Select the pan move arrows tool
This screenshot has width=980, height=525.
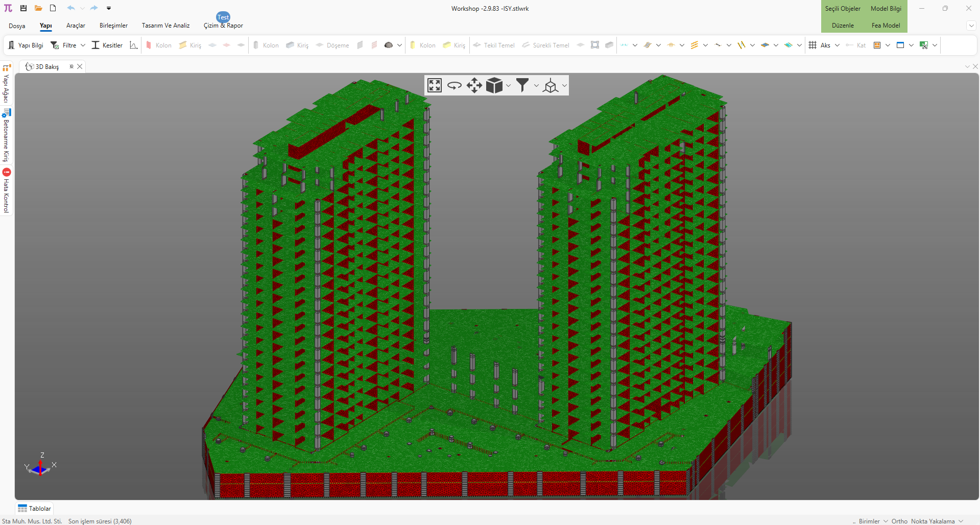(x=474, y=85)
